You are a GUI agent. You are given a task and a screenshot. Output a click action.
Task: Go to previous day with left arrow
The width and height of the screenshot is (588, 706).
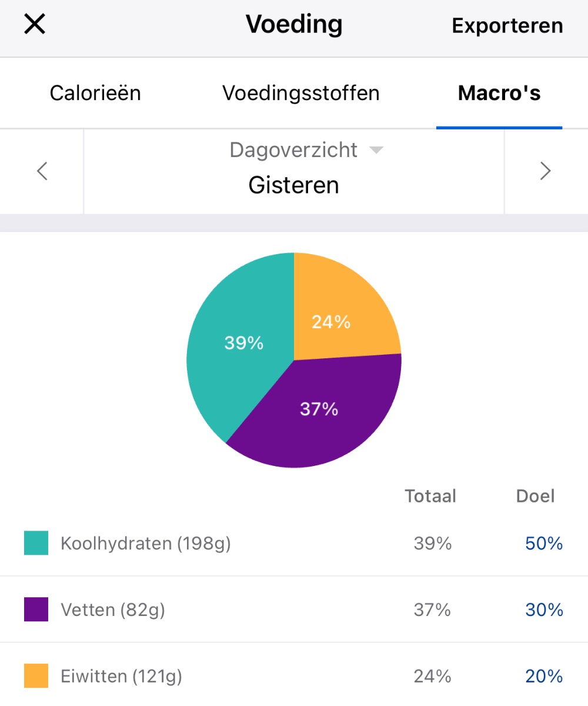(42, 171)
